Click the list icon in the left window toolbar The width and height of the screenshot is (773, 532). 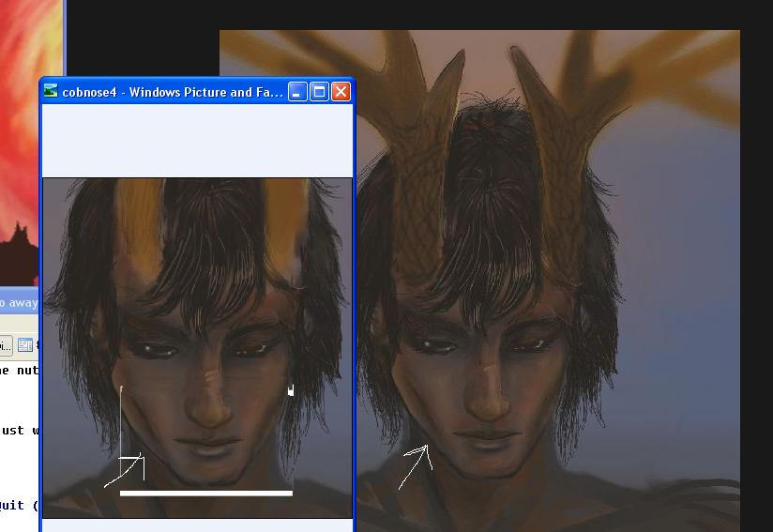click(25, 345)
